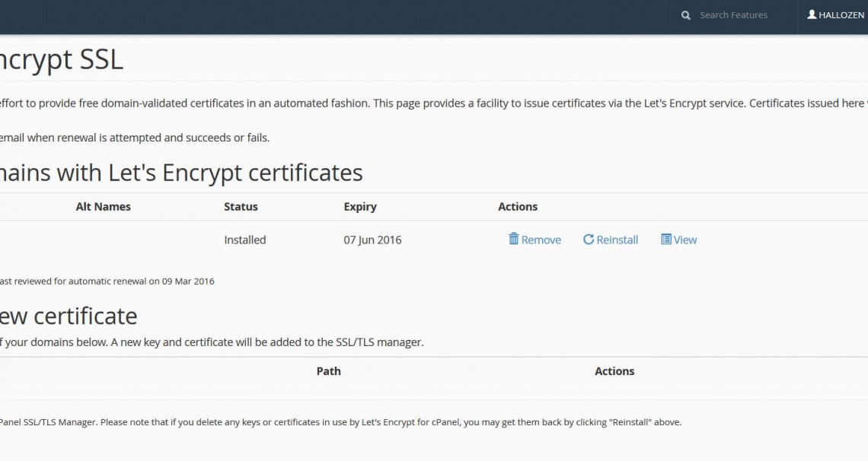Click the search magnifier icon
The height and width of the screenshot is (461, 868).
click(686, 15)
